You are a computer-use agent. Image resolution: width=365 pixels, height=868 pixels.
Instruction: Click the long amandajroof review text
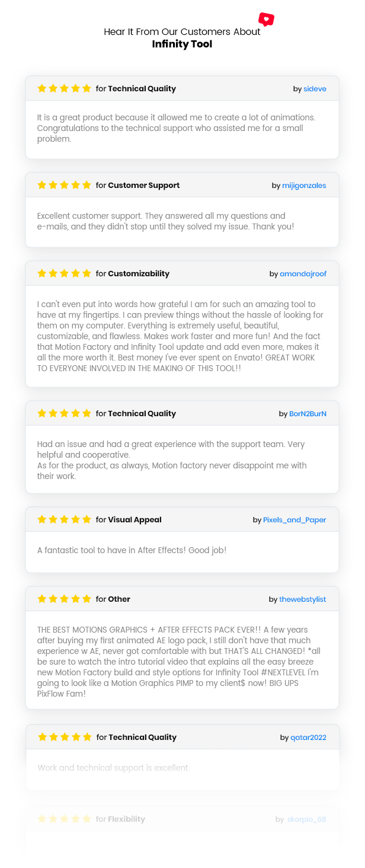click(180, 336)
